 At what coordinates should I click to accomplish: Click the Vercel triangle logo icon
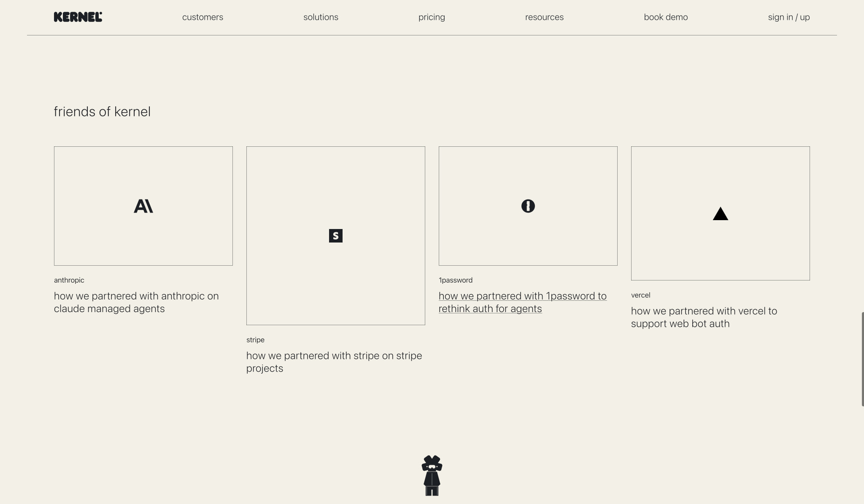(x=721, y=214)
